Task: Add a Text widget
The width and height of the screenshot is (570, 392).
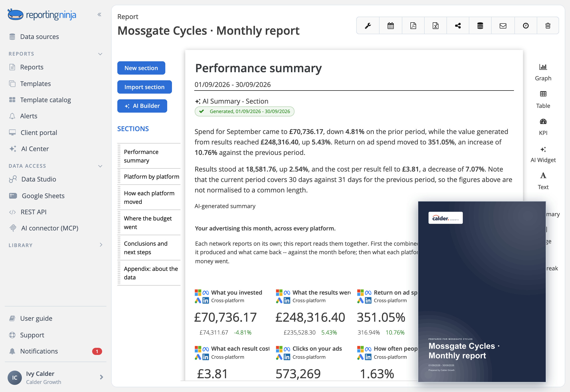Action: [543, 181]
